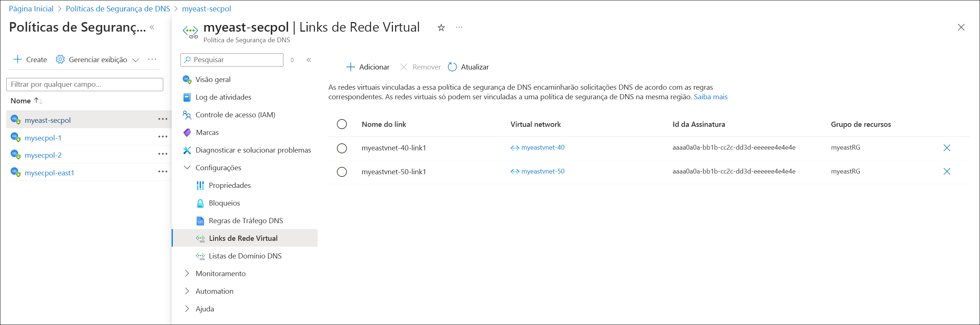Viewport: 980px width, 325px height.
Task: Expand the Ajuda section
Action: (187, 308)
